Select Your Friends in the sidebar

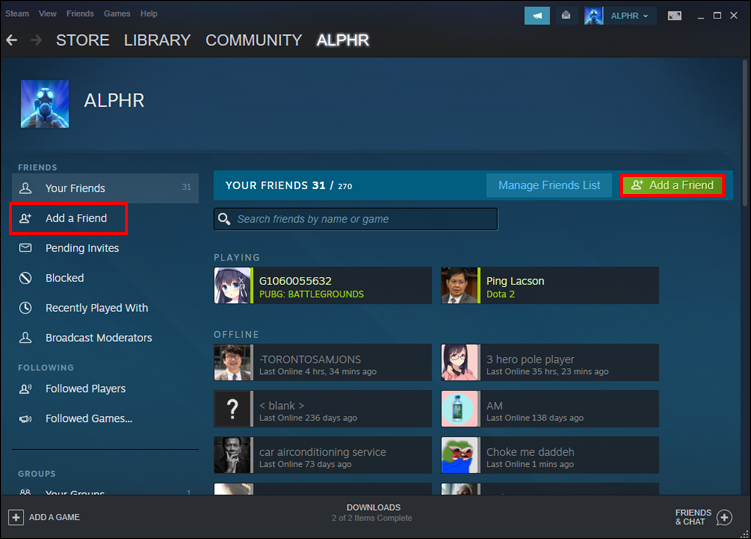pos(105,188)
